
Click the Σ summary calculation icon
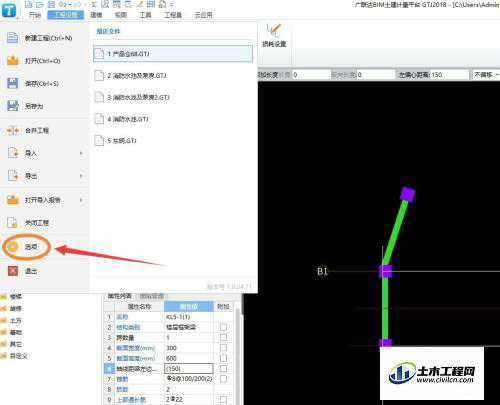pyautogui.click(x=94, y=4)
